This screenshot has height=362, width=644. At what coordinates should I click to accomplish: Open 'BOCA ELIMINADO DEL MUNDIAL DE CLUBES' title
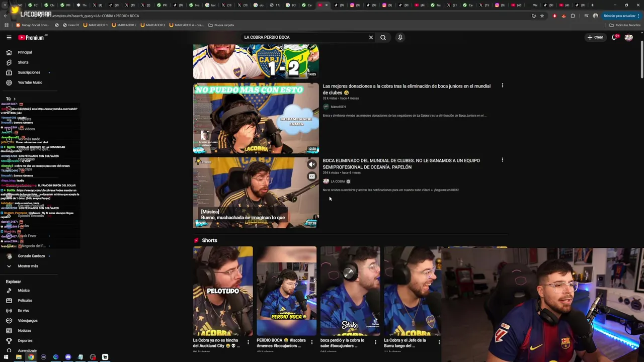click(401, 163)
